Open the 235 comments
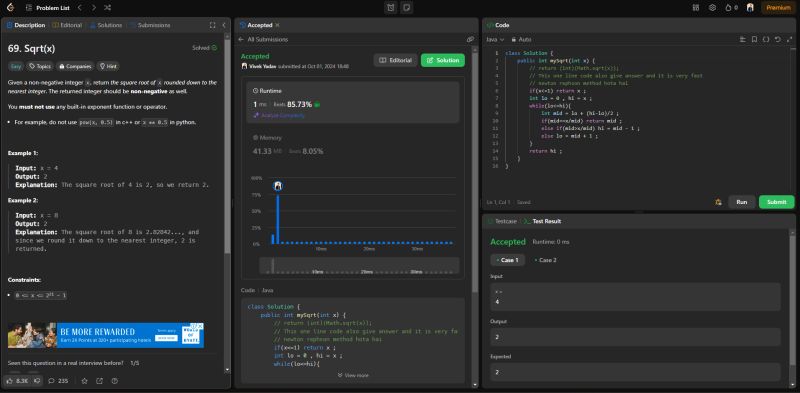The image size is (800, 393). [58, 381]
